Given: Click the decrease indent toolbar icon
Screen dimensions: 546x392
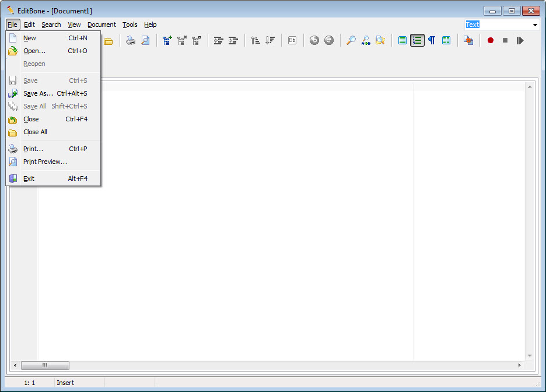Looking at the screenshot, I should [233, 41].
